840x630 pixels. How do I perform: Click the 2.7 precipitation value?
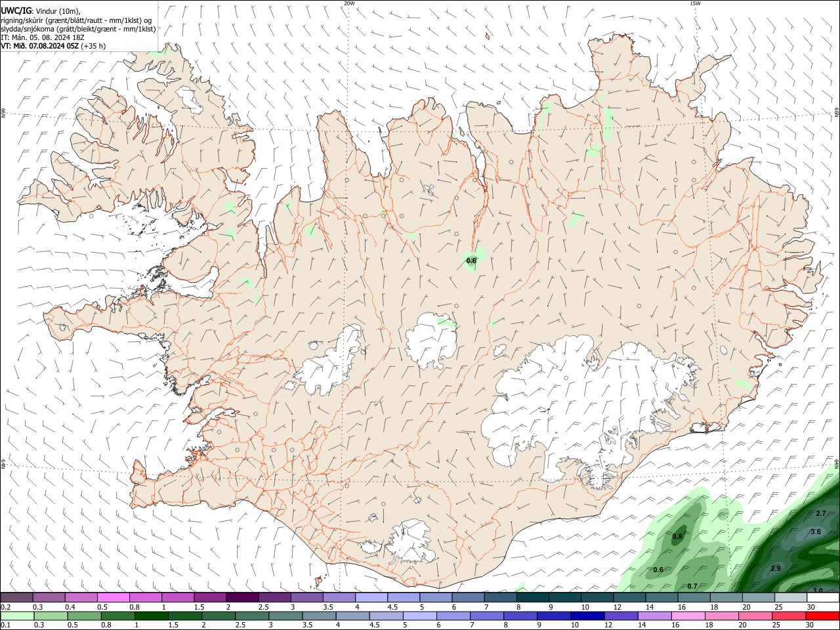[820, 513]
